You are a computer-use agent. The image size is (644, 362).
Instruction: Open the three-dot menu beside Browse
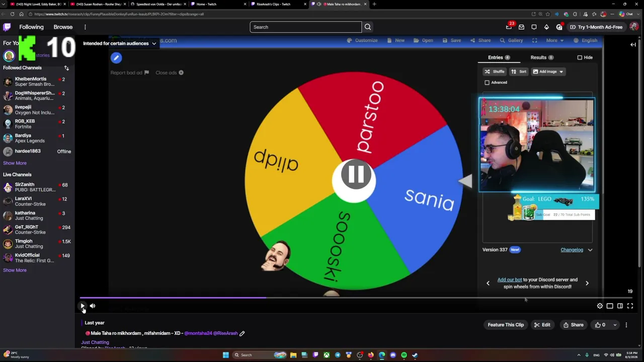coord(85,27)
